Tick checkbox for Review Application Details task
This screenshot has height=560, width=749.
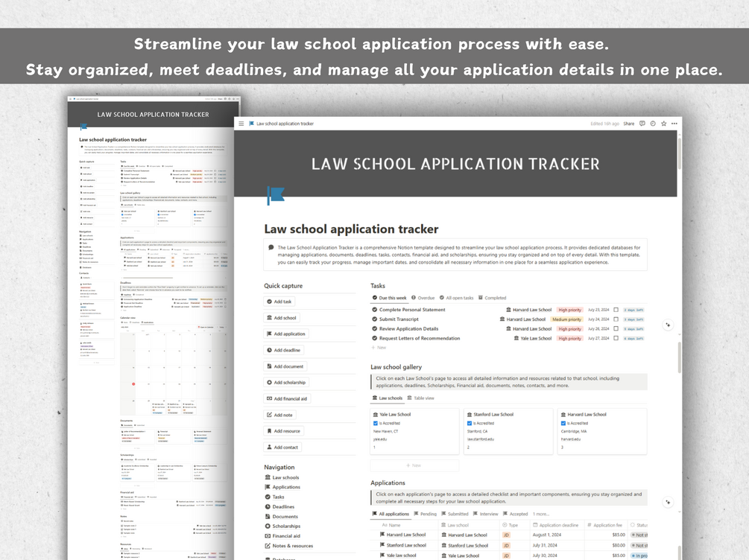[x=616, y=329]
